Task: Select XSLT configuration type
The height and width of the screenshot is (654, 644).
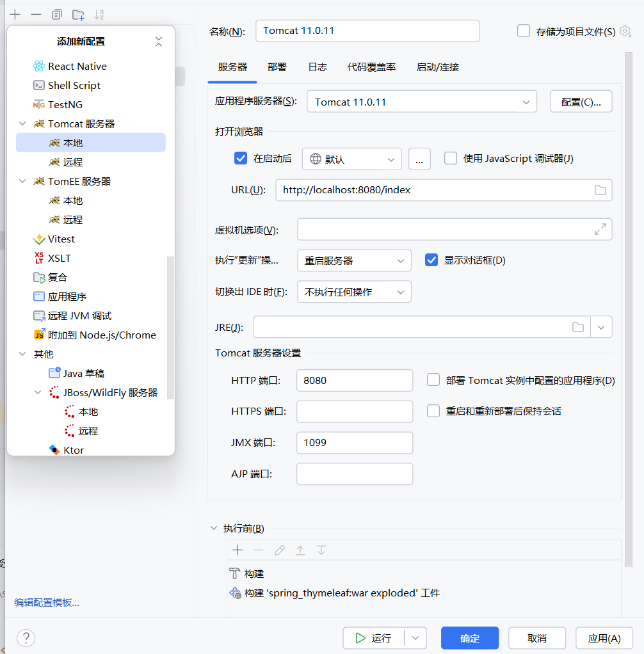Action: point(52,258)
